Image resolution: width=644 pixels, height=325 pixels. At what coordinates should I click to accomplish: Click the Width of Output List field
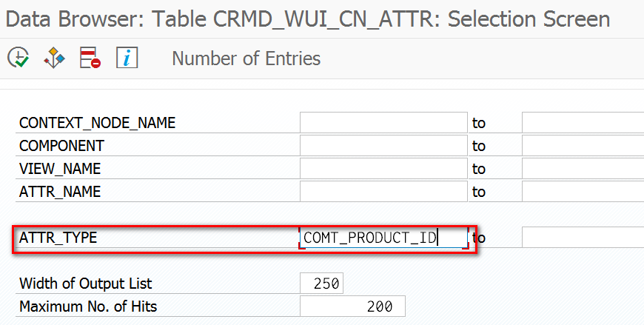[x=322, y=284]
